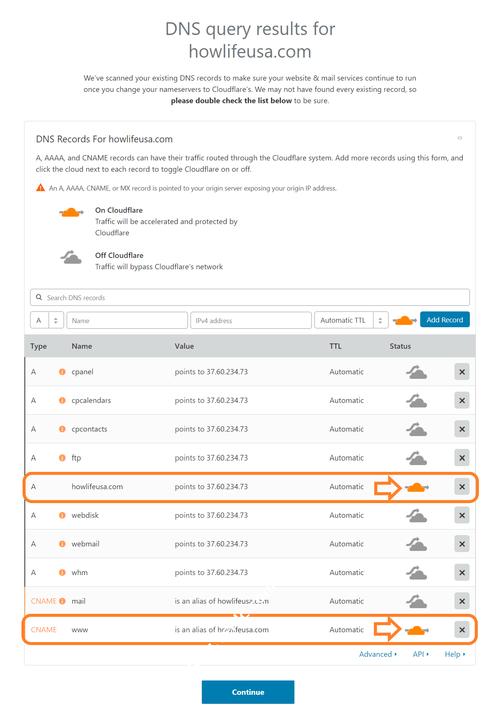The height and width of the screenshot is (717, 500).
Task: Toggle Cloudflare cloud for ftp record
Action: 416,458
